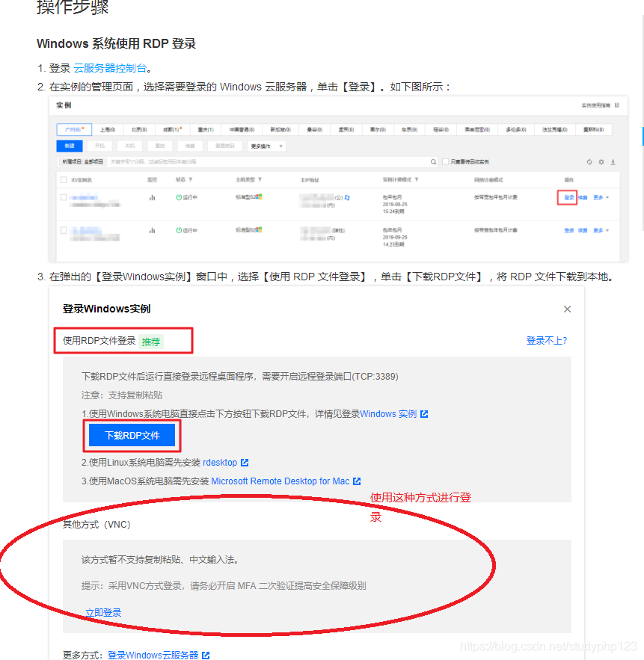Image resolution: width=644 pixels, height=660 pixels.
Task: Open the 登录Windows云服务器 link
Action: point(153,655)
